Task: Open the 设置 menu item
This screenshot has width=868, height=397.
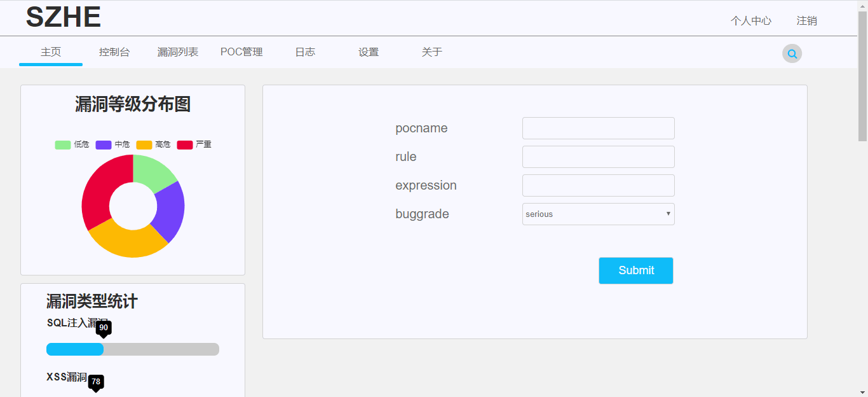Action: (x=369, y=52)
